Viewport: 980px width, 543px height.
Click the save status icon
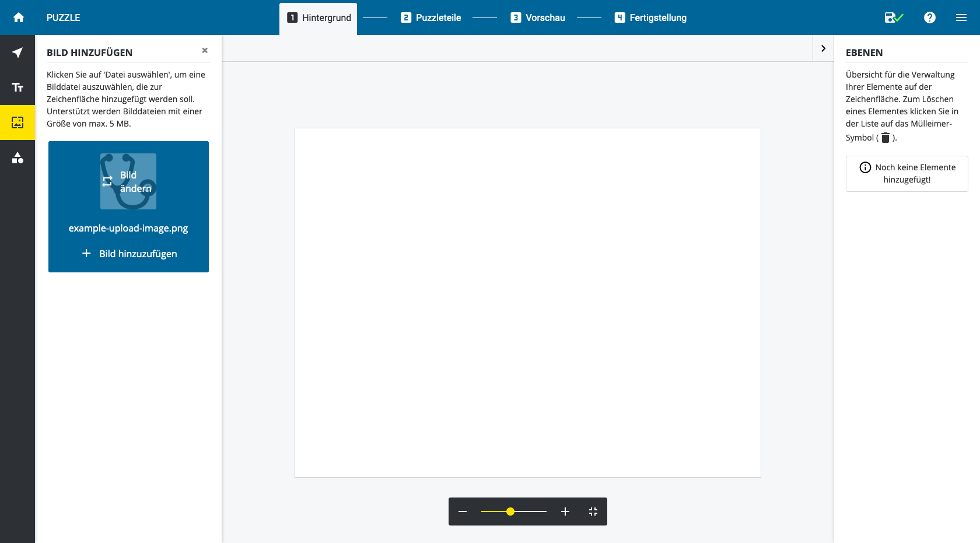[893, 17]
